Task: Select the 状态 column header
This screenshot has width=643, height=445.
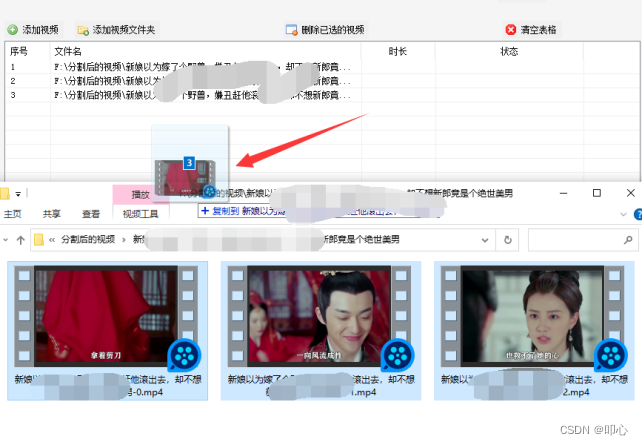Action: pyautogui.click(x=509, y=51)
